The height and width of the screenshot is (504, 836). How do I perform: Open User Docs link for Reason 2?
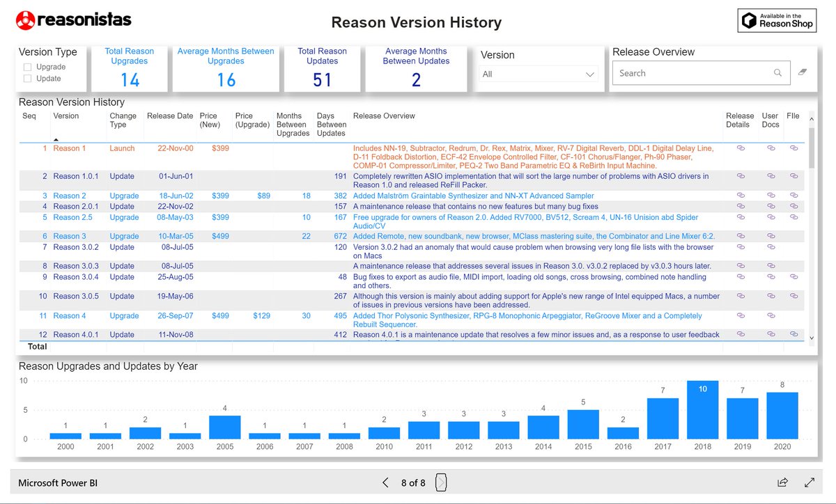pos(771,196)
